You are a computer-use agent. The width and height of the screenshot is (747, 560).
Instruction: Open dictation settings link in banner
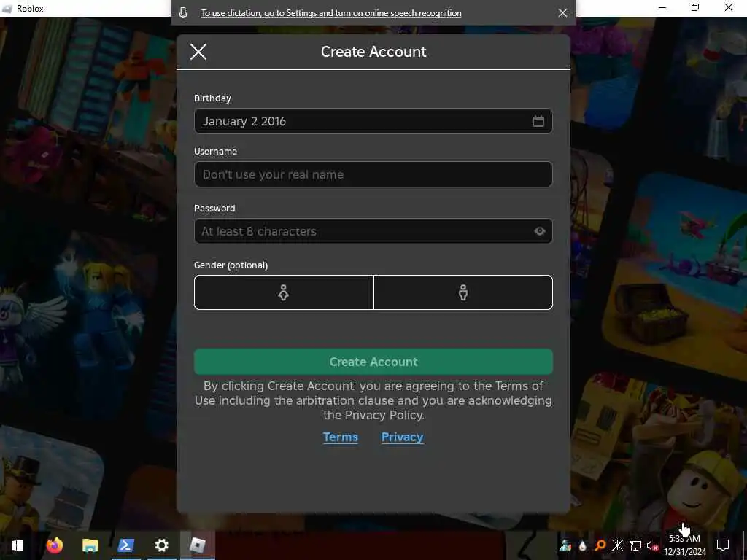coord(331,13)
